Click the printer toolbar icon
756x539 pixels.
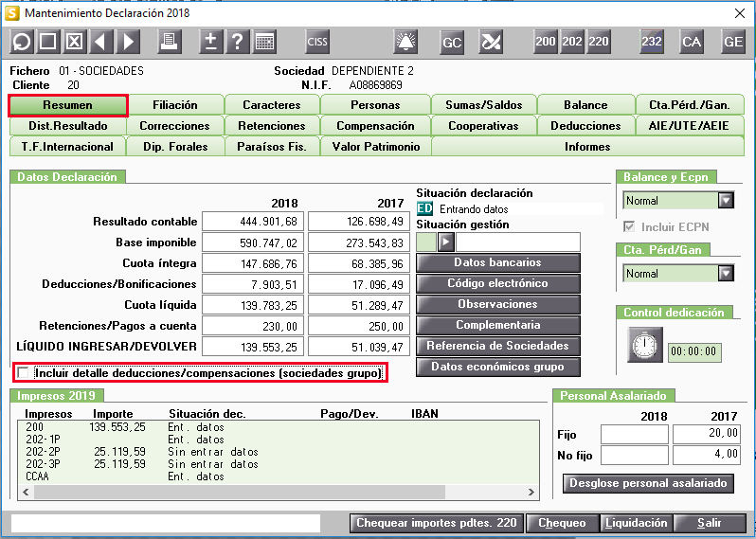pyautogui.click(x=170, y=42)
